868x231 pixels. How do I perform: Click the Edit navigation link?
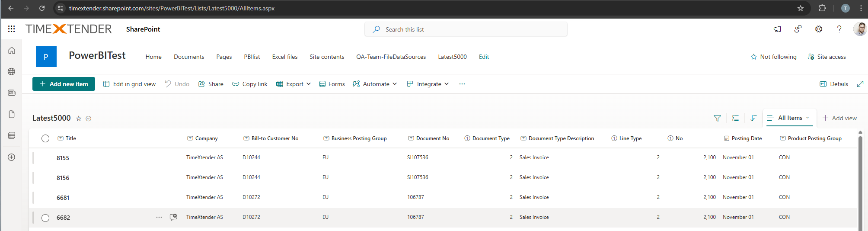point(484,57)
